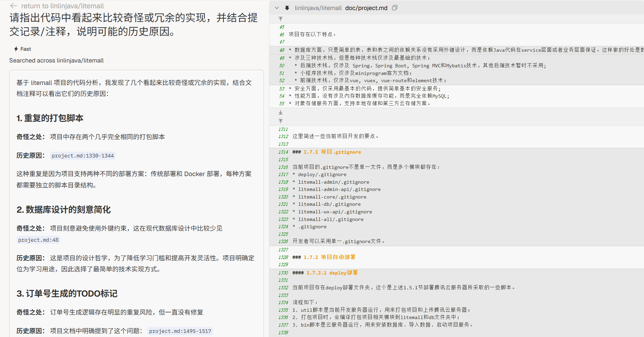Expand lines above line 1311
Viewport: 644px width, 337px height.
(280, 121)
